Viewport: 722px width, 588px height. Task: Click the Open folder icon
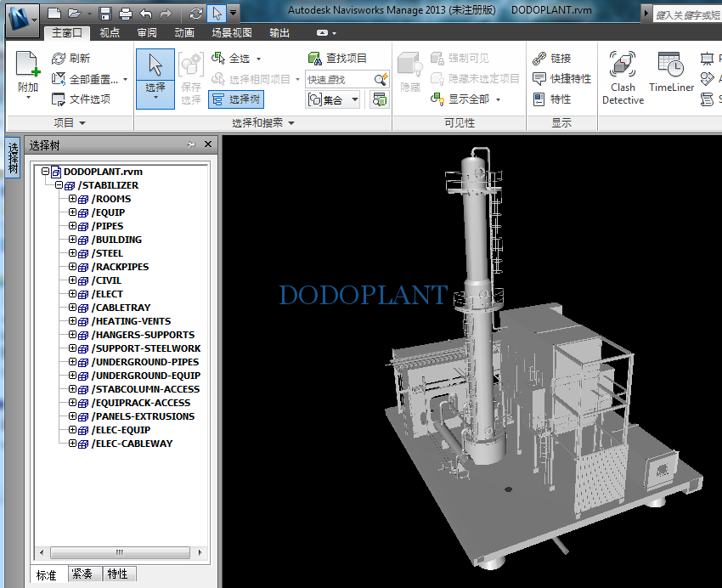click(74, 14)
